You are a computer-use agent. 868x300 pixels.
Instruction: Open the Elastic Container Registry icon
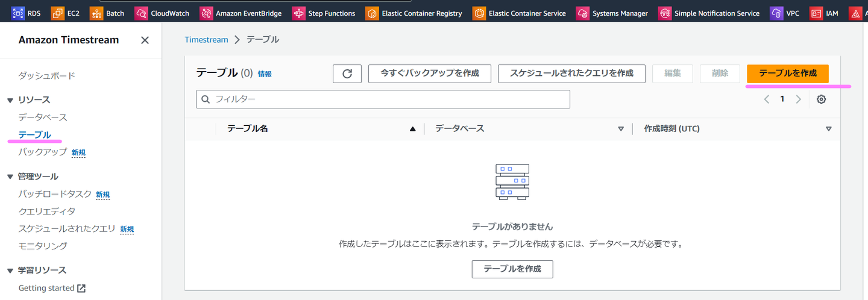click(372, 13)
